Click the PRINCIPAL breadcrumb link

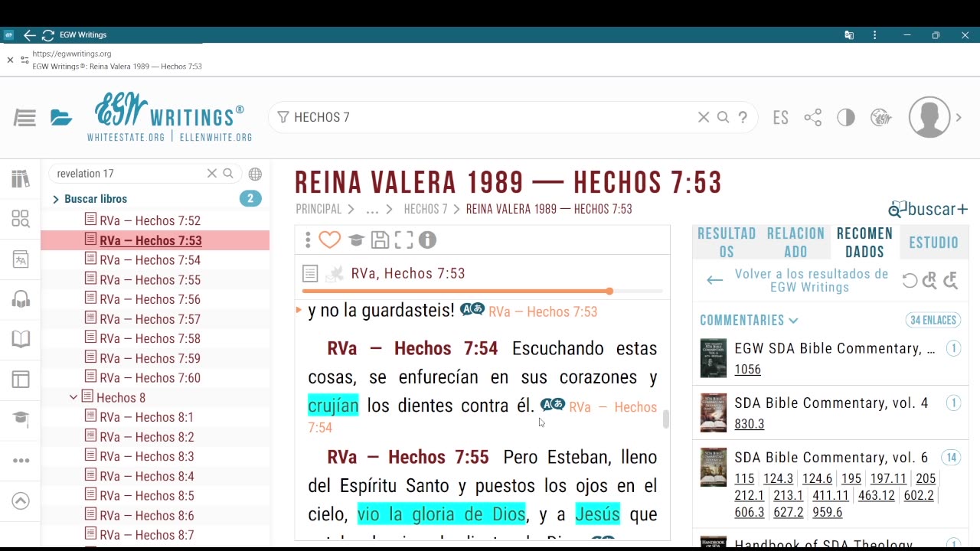(318, 209)
